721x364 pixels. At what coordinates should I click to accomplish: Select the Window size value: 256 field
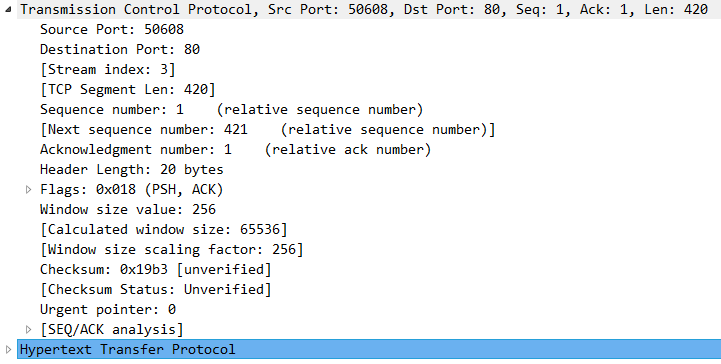pos(128,209)
